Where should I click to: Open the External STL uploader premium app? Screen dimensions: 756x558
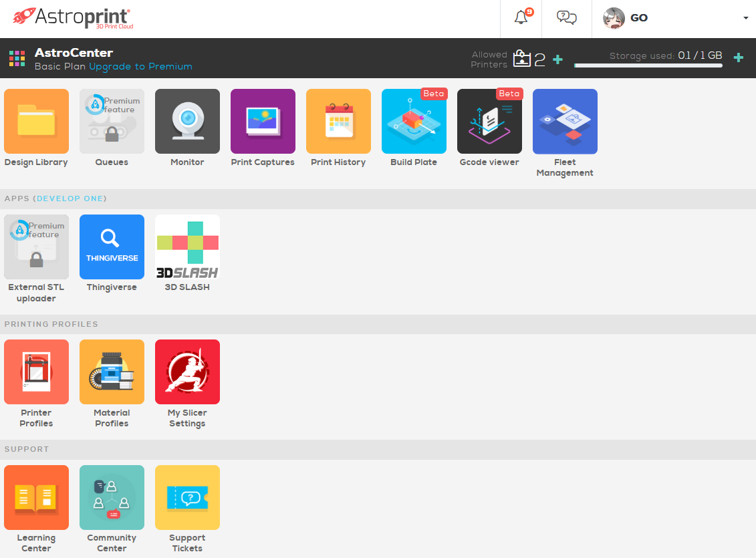coord(36,247)
